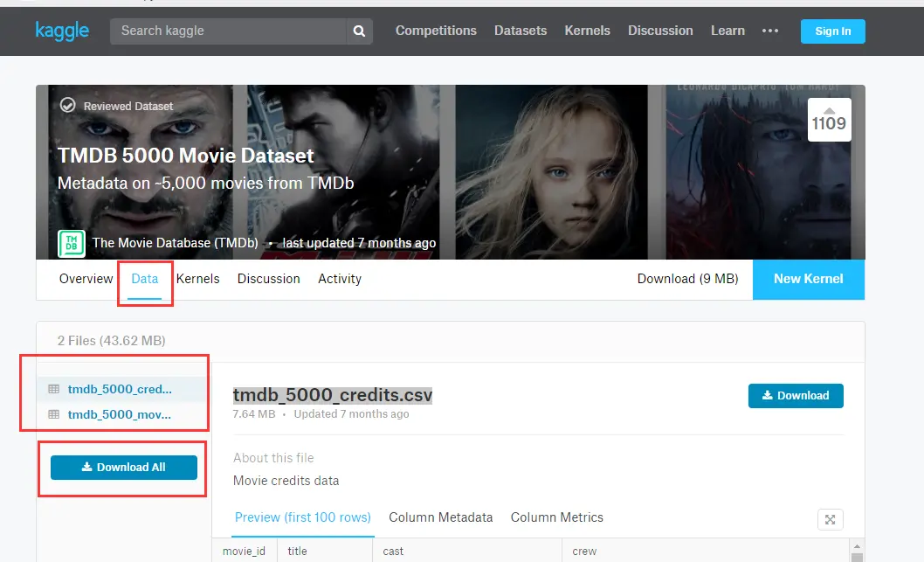The width and height of the screenshot is (924, 562).
Task: Click the TMDb green logo avatar
Action: coord(72,244)
